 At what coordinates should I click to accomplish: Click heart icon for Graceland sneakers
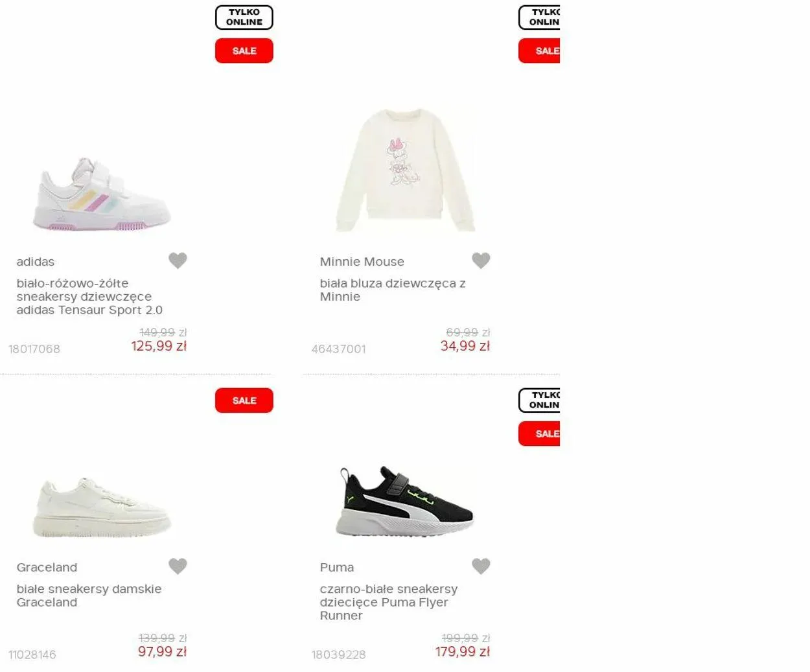point(178,566)
